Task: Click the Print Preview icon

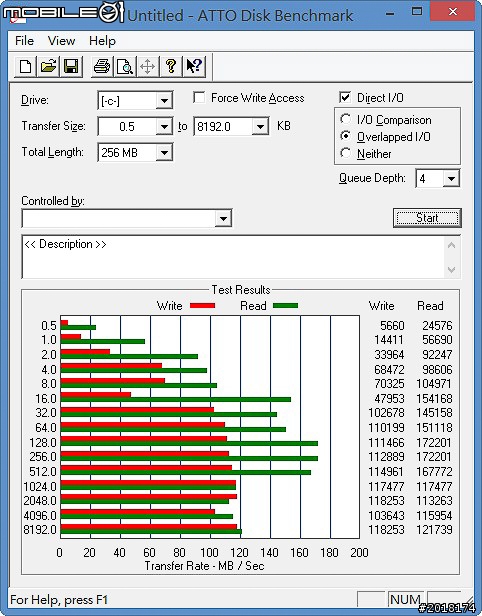Action: coord(125,66)
